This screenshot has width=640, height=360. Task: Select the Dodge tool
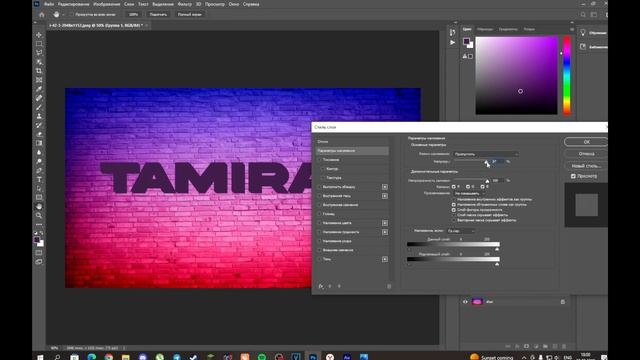[39, 161]
